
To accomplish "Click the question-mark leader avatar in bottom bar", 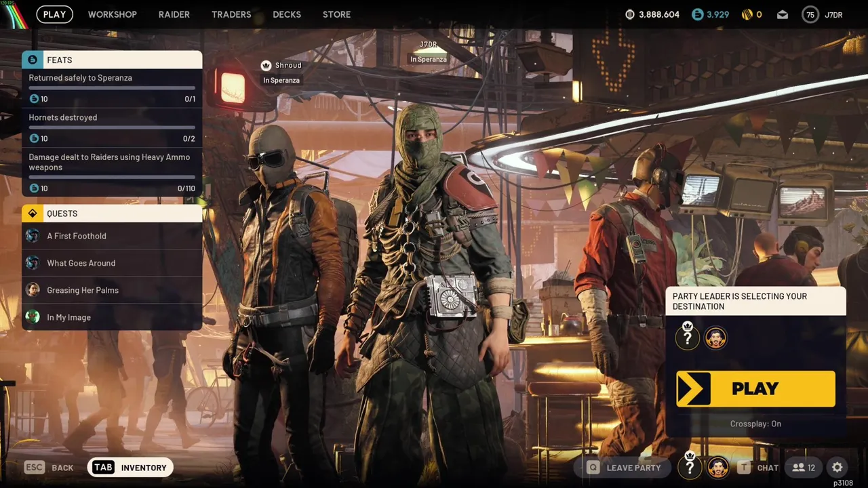I will click(690, 466).
